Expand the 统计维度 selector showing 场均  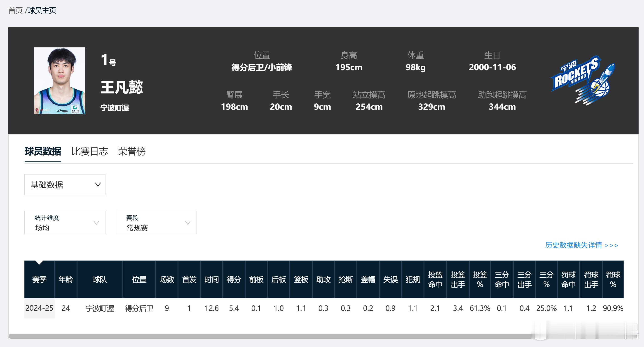pyautogui.click(x=65, y=222)
